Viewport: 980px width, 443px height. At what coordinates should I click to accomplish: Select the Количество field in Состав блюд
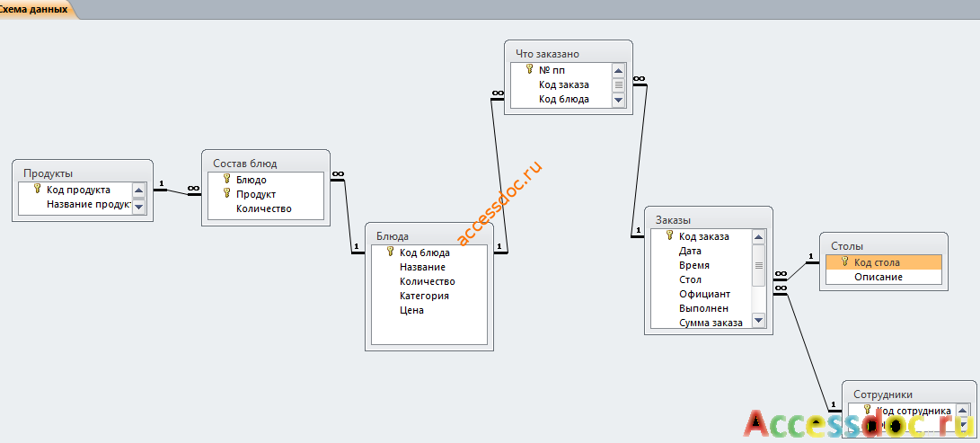coord(264,208)
